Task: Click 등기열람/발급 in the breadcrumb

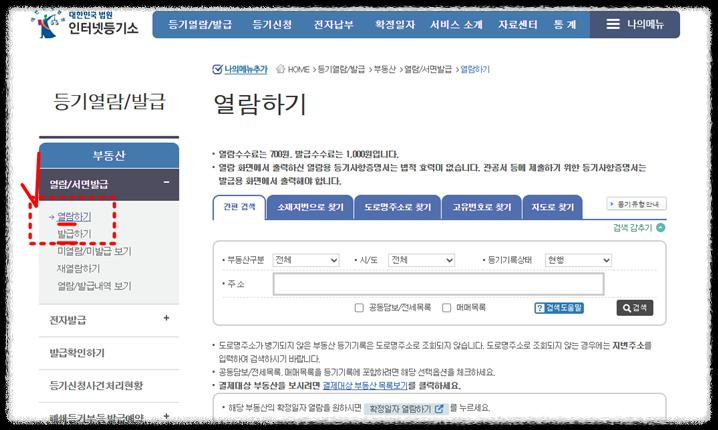Action: 341,69
